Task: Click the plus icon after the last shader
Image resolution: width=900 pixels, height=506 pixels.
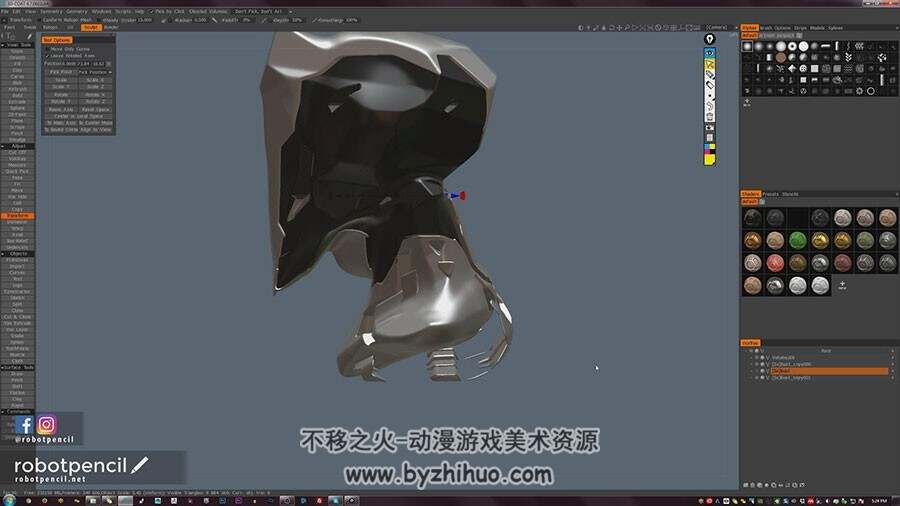Action: point(842,285)
